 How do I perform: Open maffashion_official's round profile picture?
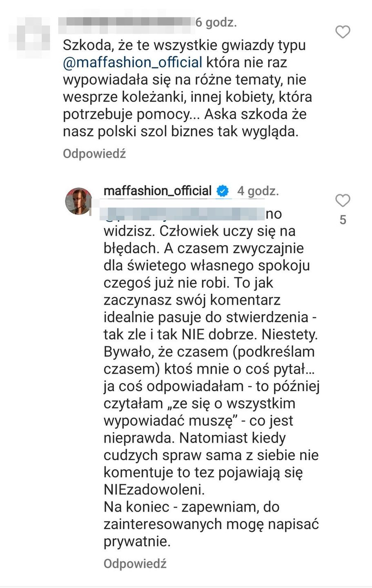coord(79,201)
